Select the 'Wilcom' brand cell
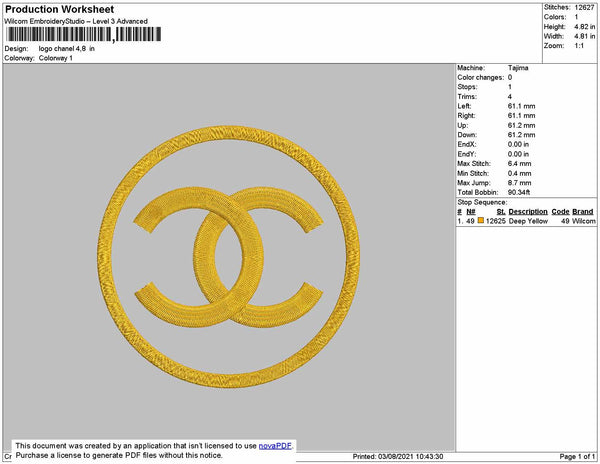Viewport: 600px width, 464px height. [584, 221]
